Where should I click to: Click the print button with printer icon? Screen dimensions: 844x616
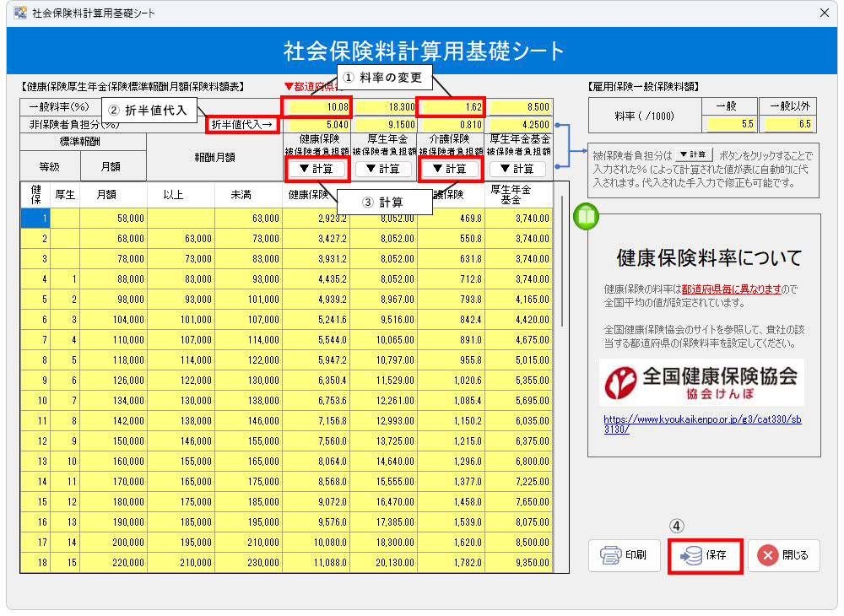[x=624, y=555]
